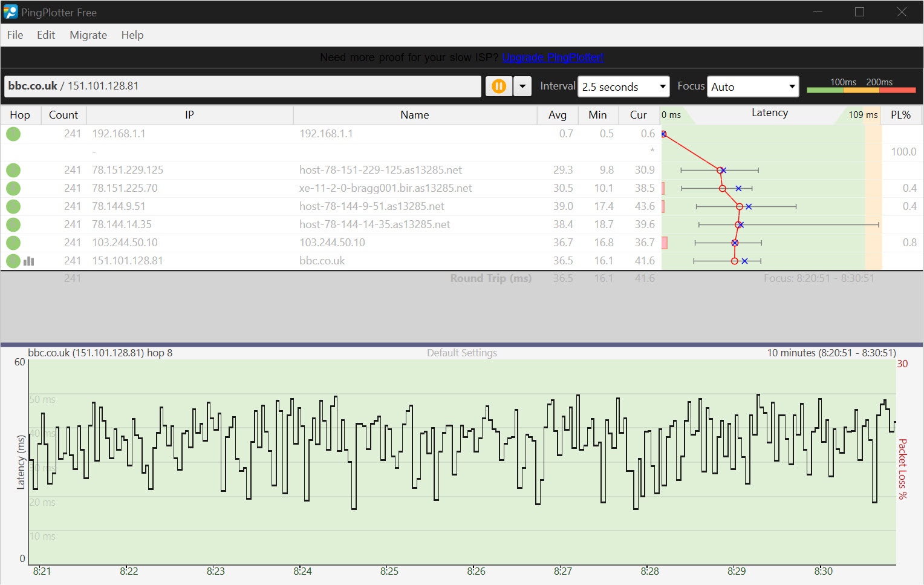
Task: Pause the trace with the orange button
Action: [498, 87]
